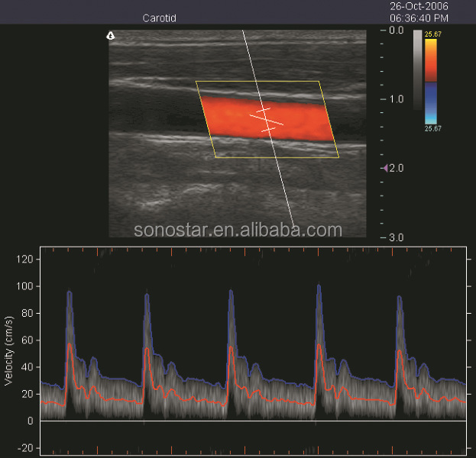Viewport: 476px width, 458px height.
Task: Click the "3.0" depth scale label
Action: pos(397,237)
